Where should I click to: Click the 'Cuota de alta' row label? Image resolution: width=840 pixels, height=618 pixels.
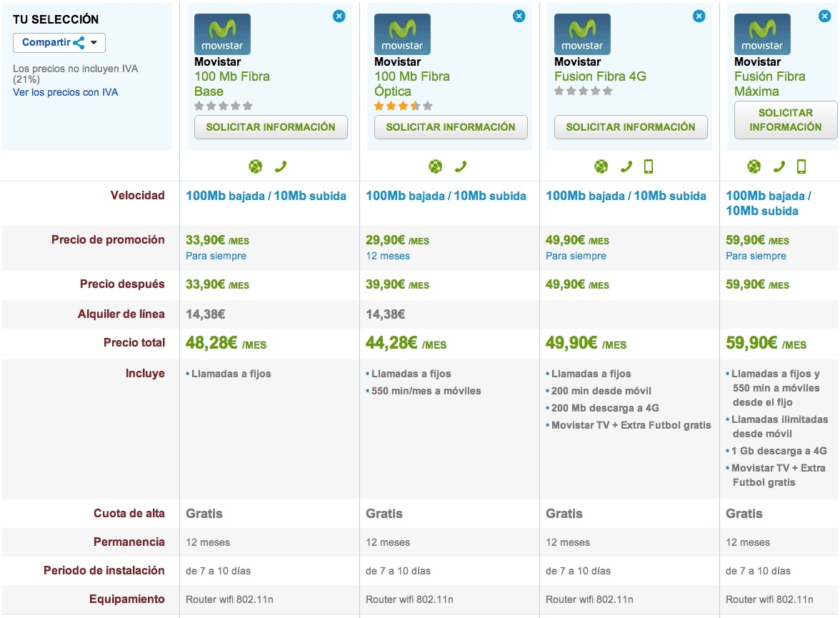[x=129, y=514]
